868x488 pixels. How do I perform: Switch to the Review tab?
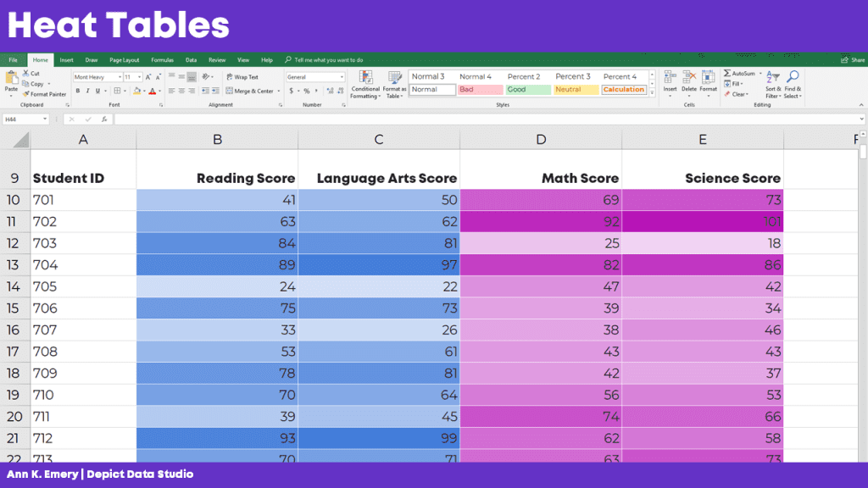(217, 60)
